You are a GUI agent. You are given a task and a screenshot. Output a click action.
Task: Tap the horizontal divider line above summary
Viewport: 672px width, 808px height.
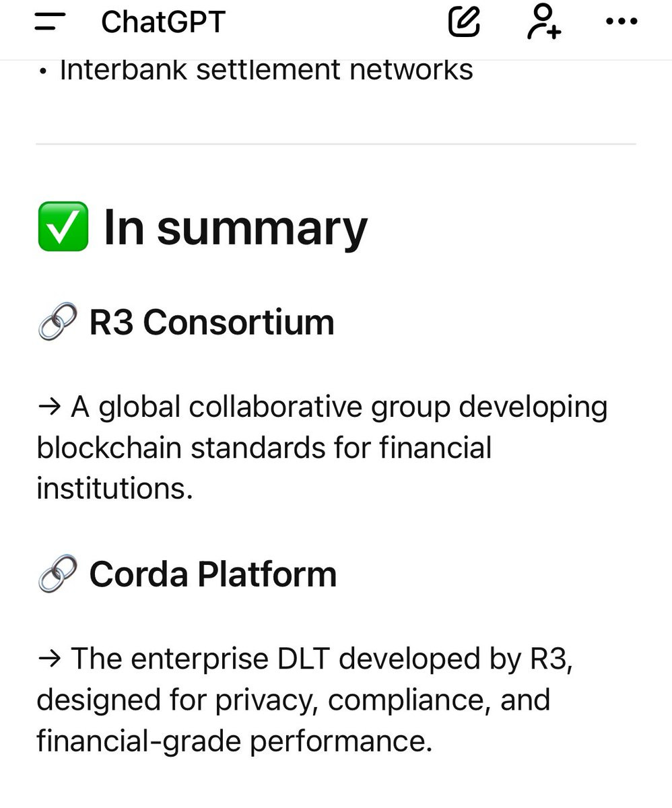(x=336, y=144)
